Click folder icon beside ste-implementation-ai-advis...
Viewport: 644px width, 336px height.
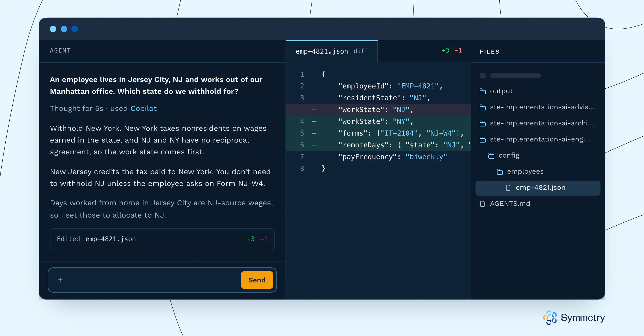click(x=483, y=107)
